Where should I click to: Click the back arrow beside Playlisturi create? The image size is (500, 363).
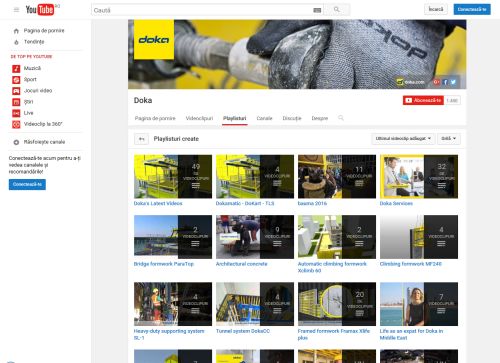pos(141,139)
